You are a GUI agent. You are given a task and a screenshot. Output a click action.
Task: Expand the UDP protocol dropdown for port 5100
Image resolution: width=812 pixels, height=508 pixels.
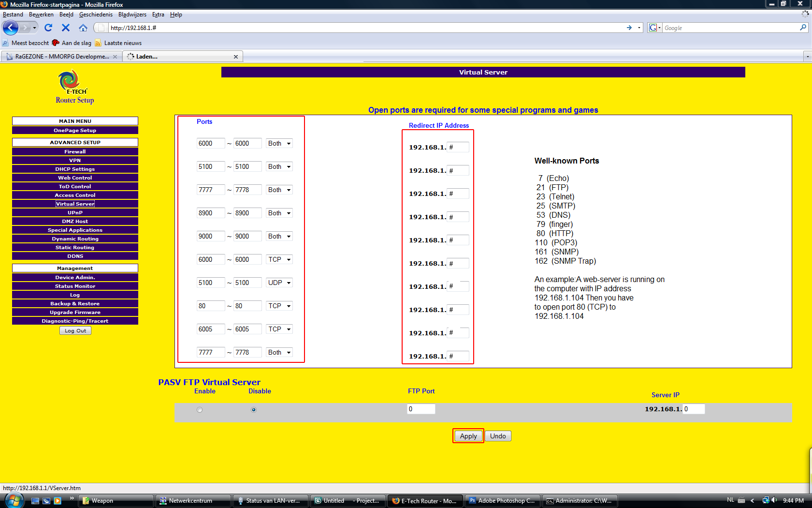279,283
